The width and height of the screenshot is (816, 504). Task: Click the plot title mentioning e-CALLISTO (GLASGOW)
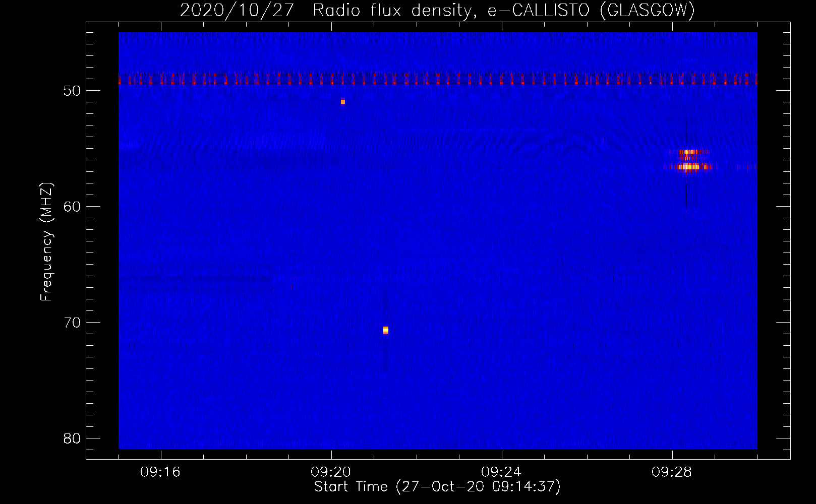click(x=437, y=10)
